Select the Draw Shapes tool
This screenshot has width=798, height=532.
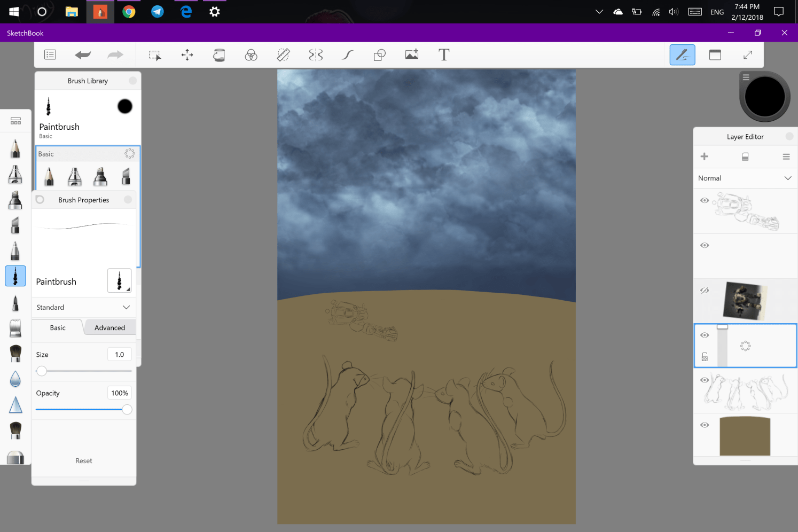pyautogui.click(x=380, y=54)
